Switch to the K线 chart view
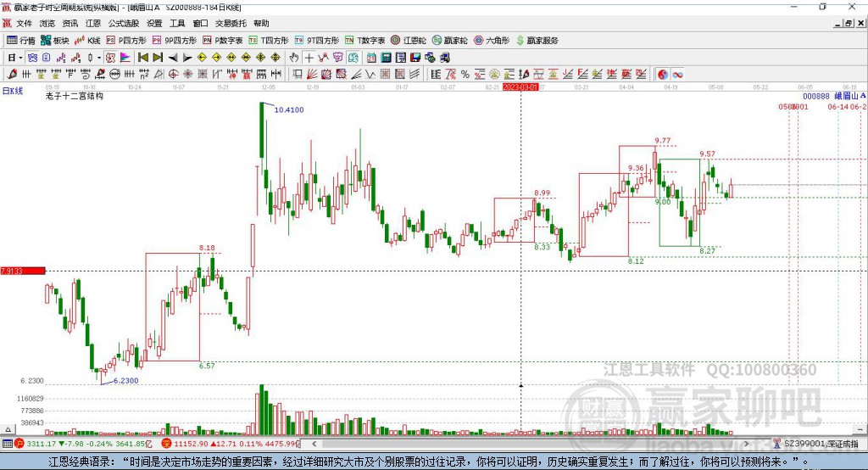The height and width of the screenshot is (470, 868). pos(87,41)
